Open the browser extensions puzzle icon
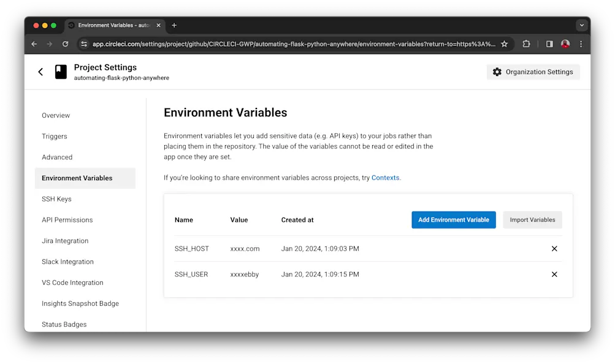 pyautogui.click(x=525, y=44)
